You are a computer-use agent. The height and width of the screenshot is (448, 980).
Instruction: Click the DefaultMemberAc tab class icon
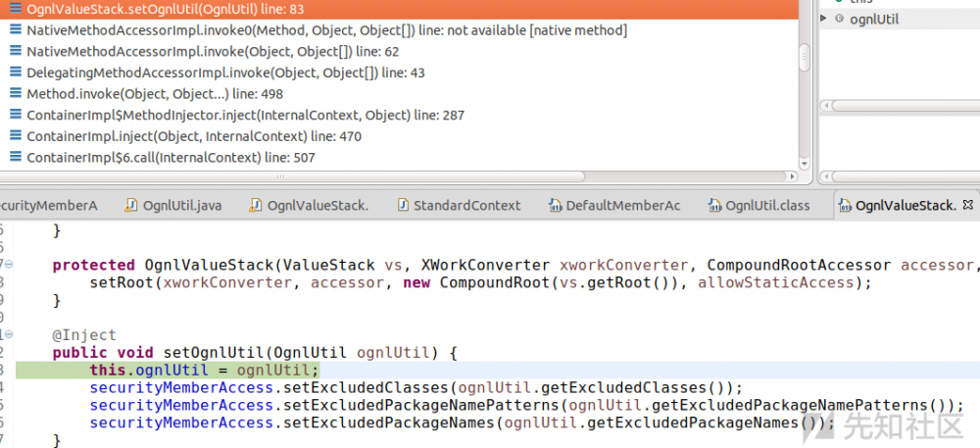554,206
